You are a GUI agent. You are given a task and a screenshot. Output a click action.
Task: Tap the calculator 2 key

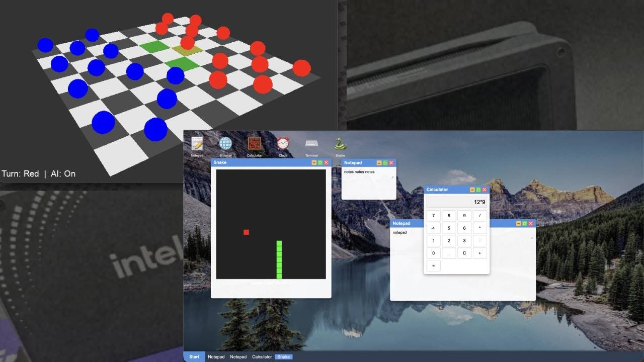click(449, 241)
